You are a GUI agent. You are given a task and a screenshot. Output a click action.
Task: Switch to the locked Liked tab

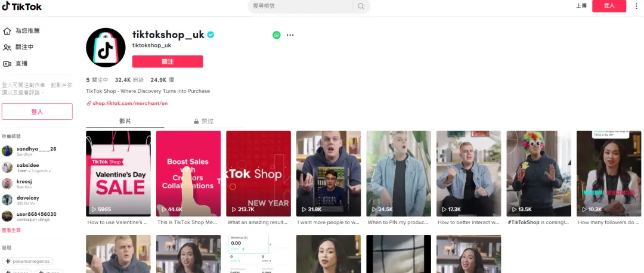coord(203,122)
